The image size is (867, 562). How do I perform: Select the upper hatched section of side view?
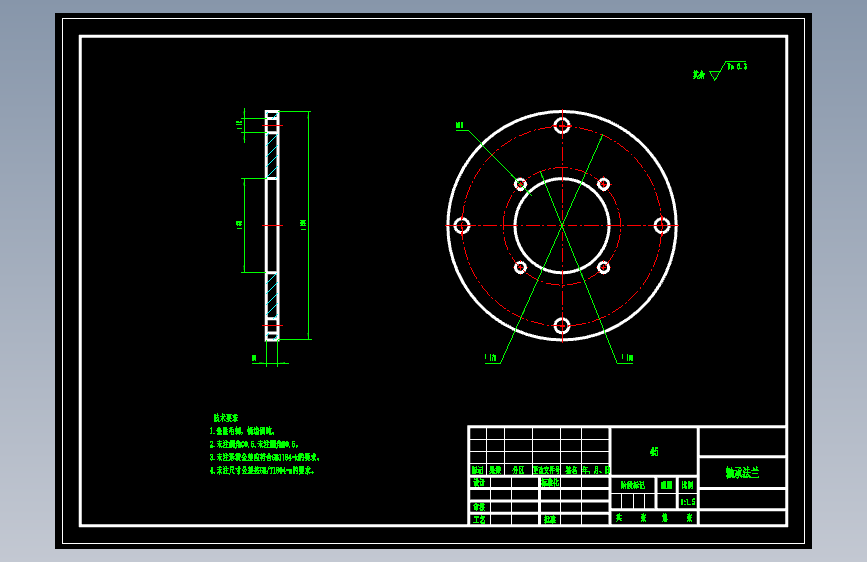coord(271,155)
